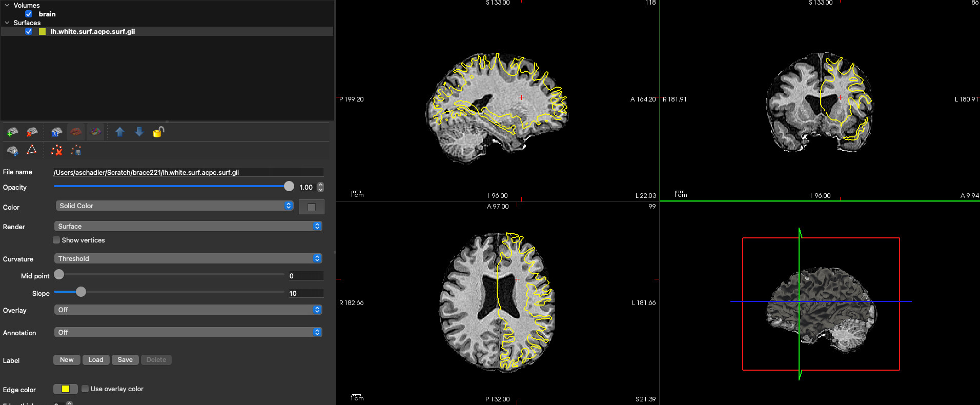Uncheck the brain volume visibility checkbox
Screen dimensions: 980x405
click(29, 14)
